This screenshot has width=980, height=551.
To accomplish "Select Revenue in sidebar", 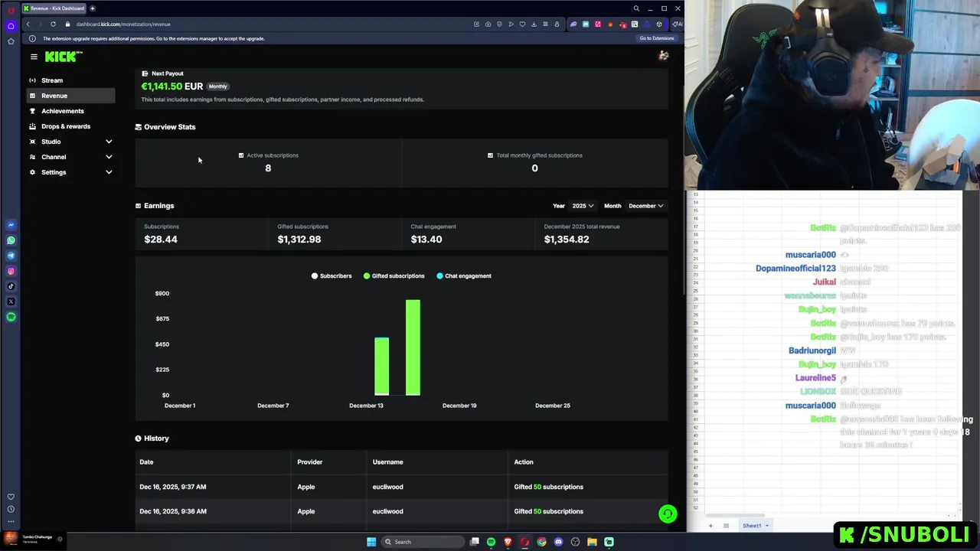I will tap(70, 96).
